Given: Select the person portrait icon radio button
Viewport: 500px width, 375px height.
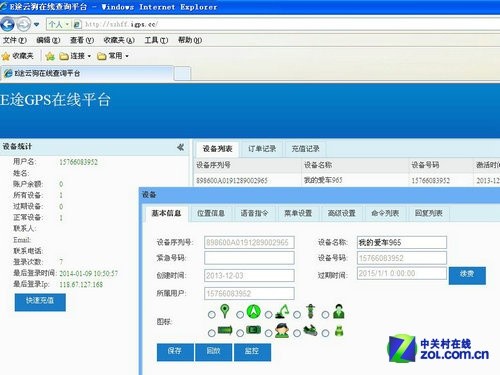Looking at the screenshot, I should 268,333.
